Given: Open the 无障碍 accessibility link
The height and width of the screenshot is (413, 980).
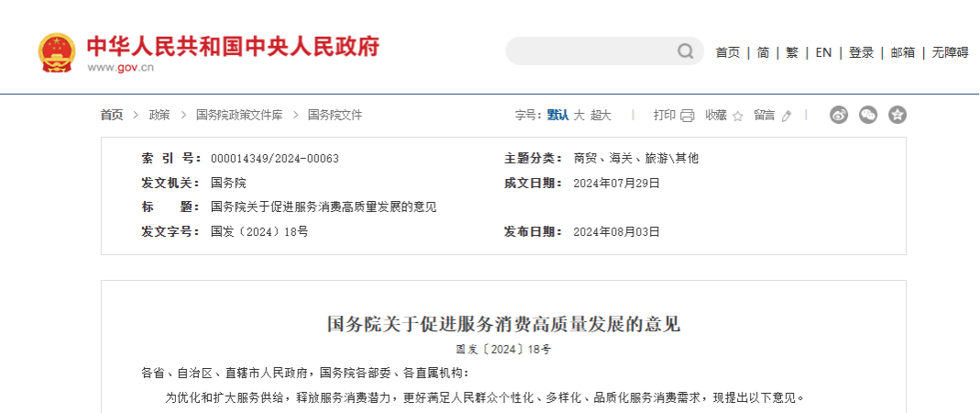Looking at the screenshot, I should tap(950, 53).
